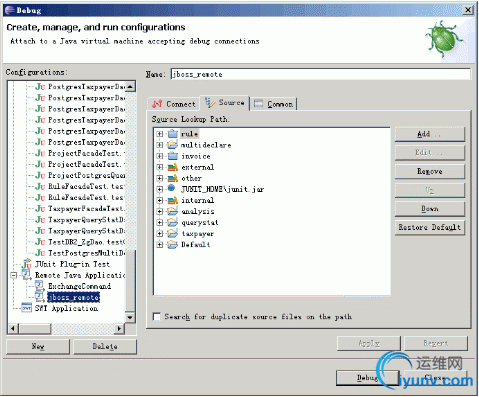Click the TestDB2_ZgDao JUnit icon
Screen dimensions: 479x397
[x=40, y=242]
